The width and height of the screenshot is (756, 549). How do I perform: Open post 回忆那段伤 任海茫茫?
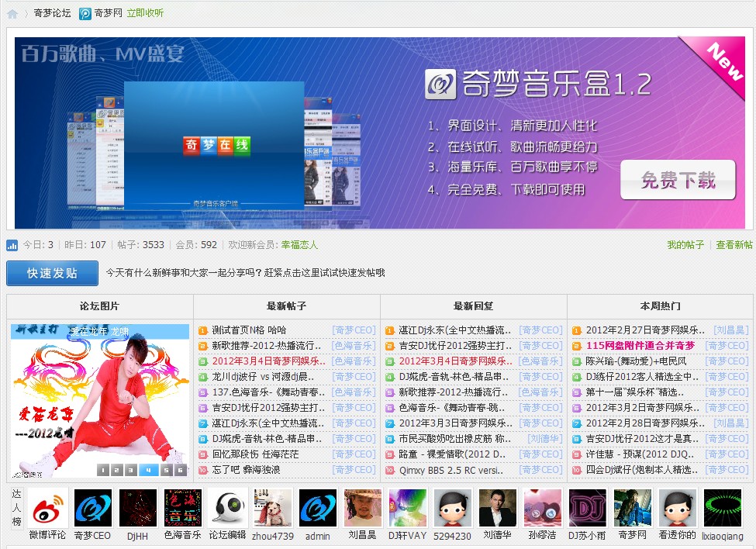click(256, 454)
